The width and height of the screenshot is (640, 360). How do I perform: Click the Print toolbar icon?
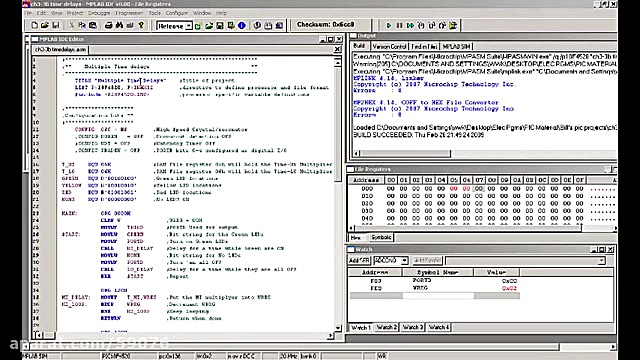click(x=108, y=25)
